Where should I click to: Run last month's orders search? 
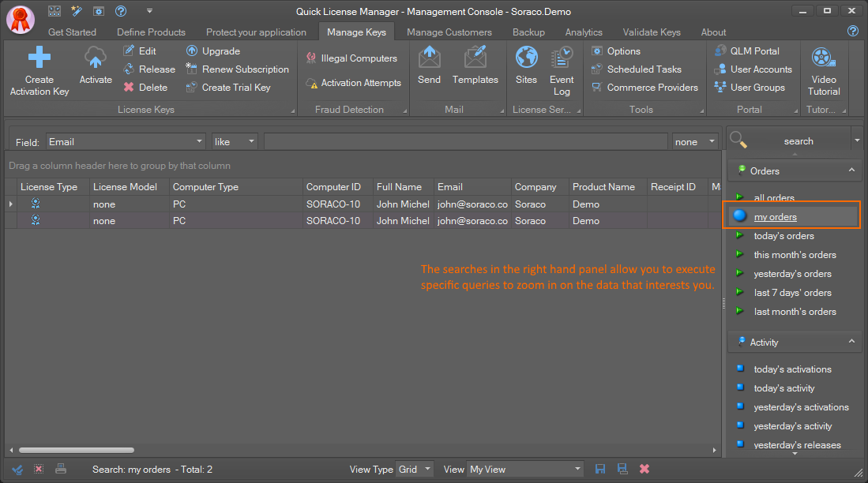click(x=795, y=312)
